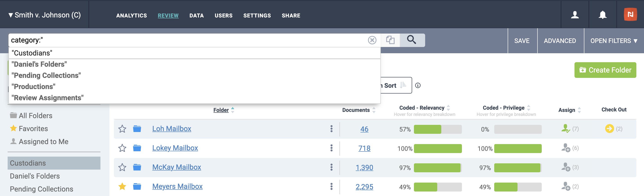This screenshot has width=644, height=196.
Task: Switch to the ANALYTICS tab
Action: click(131, 15)
